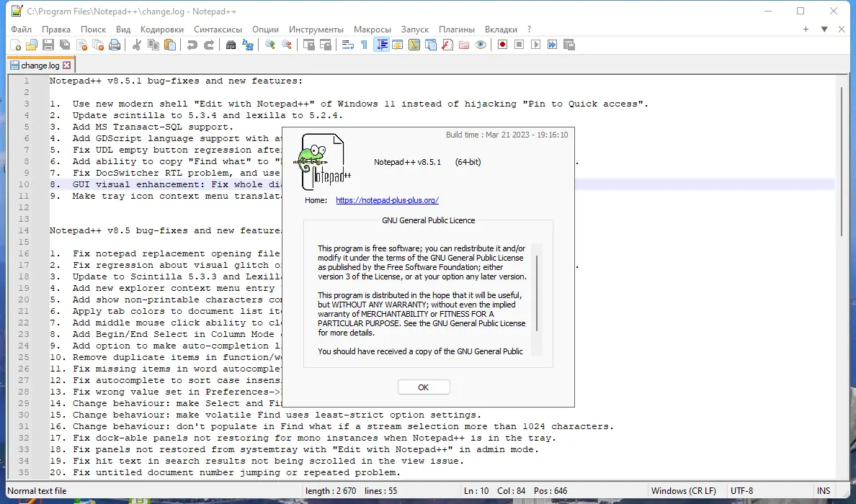Undo the last change with the arrow icon
The width and height of the screenshot is (856, 504).
click(x=194, y=45)
